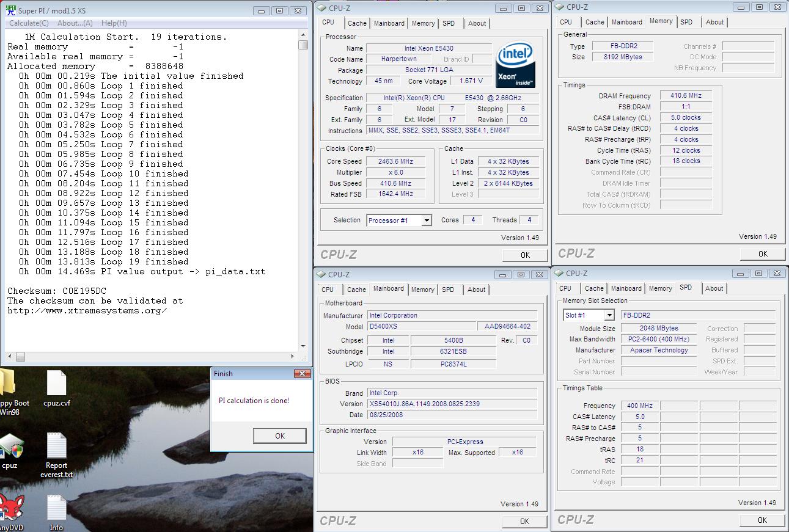Click the Code Name Harpertown value

(399, 59)
